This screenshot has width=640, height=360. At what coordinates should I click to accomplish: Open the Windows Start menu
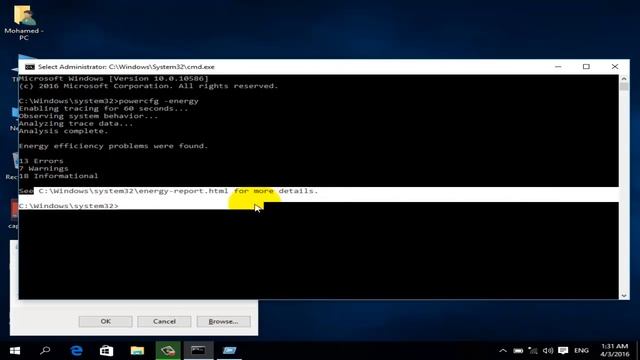[15, 351]
